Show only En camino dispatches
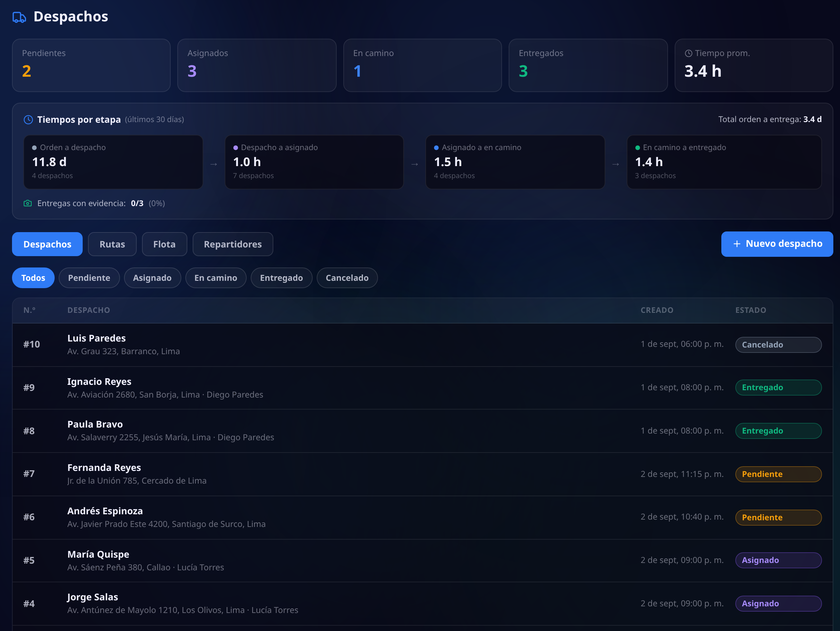This screenshot has width=840, height=631. (216, 278)
